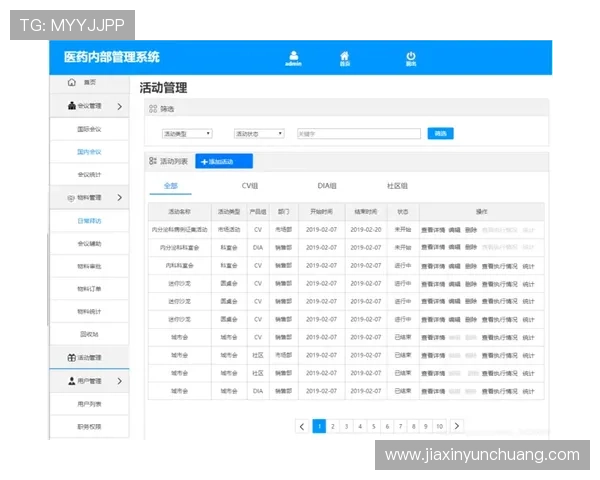This screenshot has height=480, width=600.
Task: Click the 2019-02-20 end date cell
Action: point(366,230)
